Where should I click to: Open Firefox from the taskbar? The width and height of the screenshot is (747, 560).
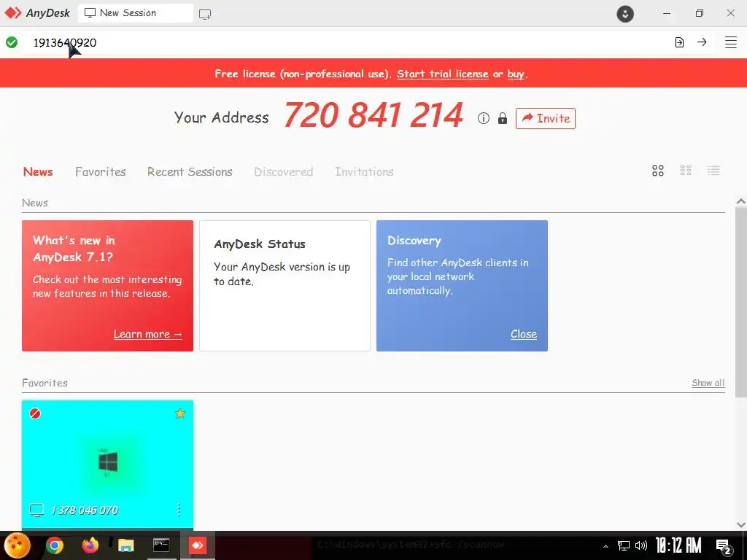click(x=90, y=545)
